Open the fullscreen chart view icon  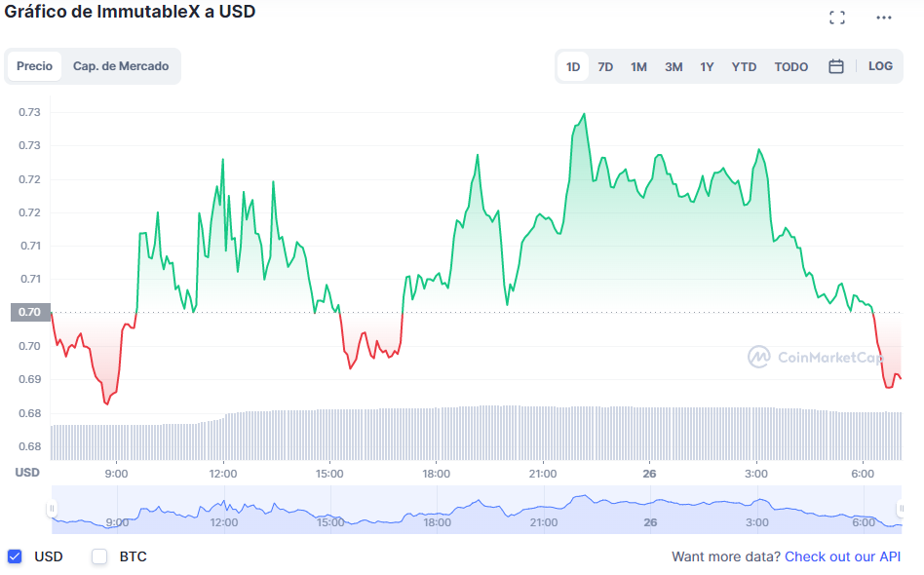coord(837,18)
